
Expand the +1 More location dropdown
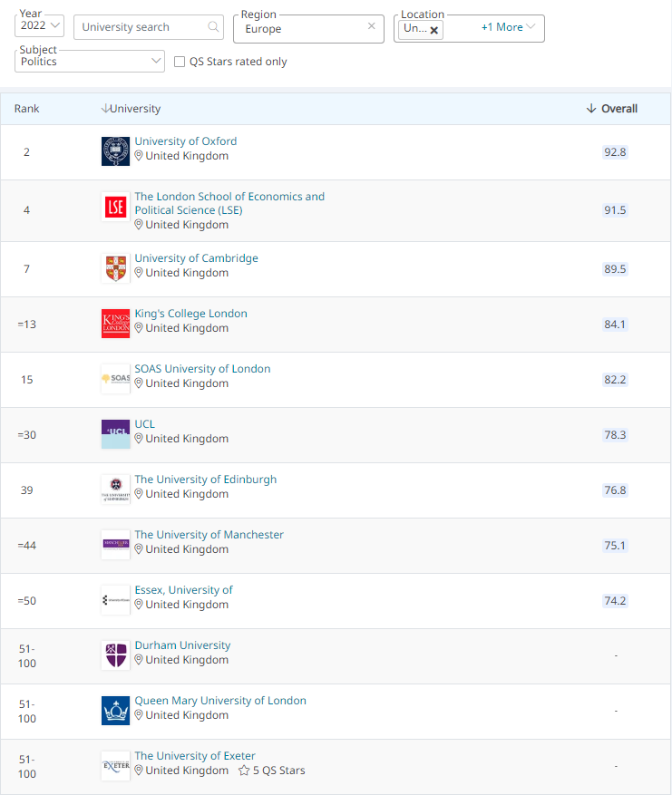click(x=508, y=27)
